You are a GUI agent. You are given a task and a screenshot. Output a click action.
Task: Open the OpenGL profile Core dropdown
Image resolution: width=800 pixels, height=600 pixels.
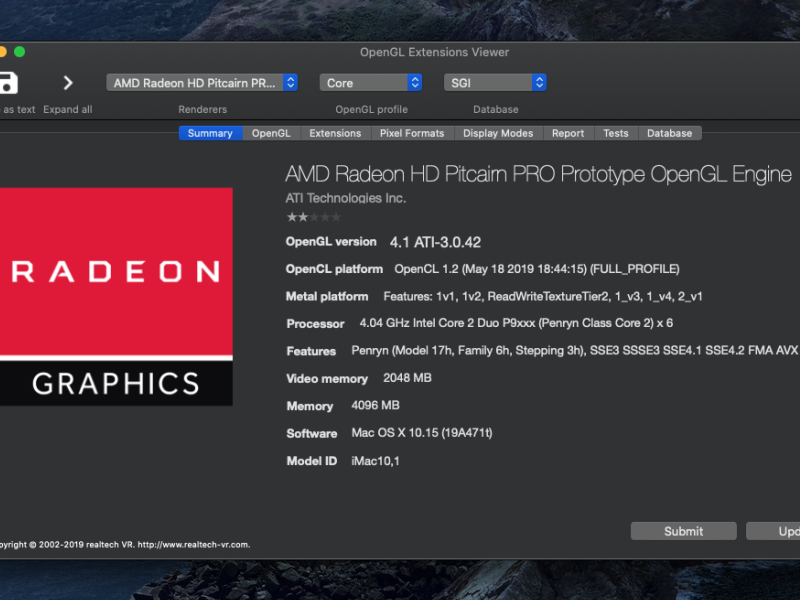point(370,82)
